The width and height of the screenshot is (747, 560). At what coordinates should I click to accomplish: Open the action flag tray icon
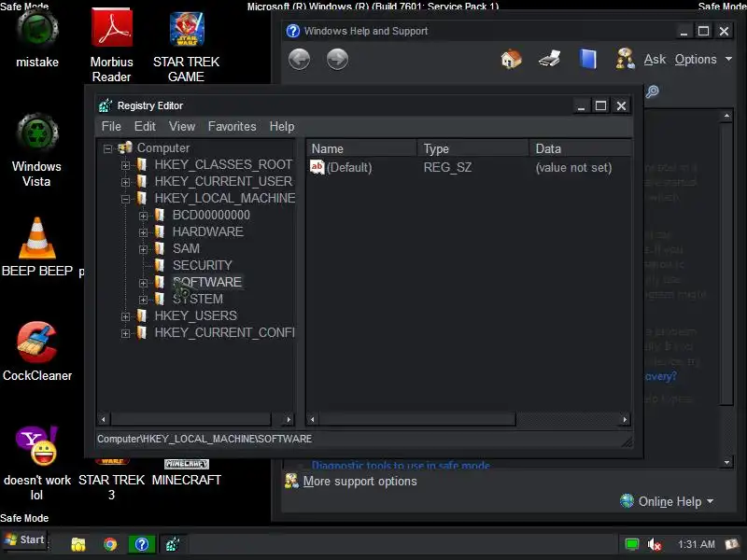point(732,544)
